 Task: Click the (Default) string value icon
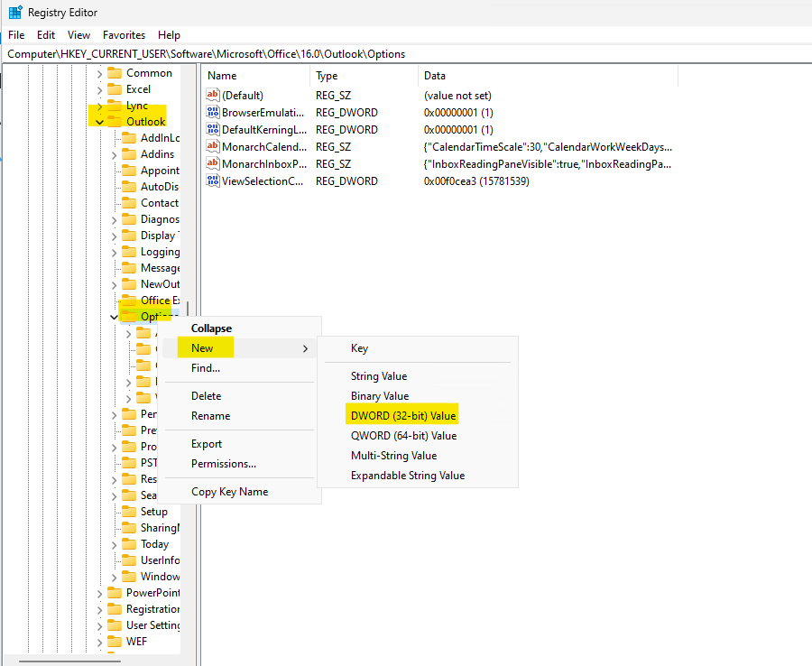(x=213, y=96)
